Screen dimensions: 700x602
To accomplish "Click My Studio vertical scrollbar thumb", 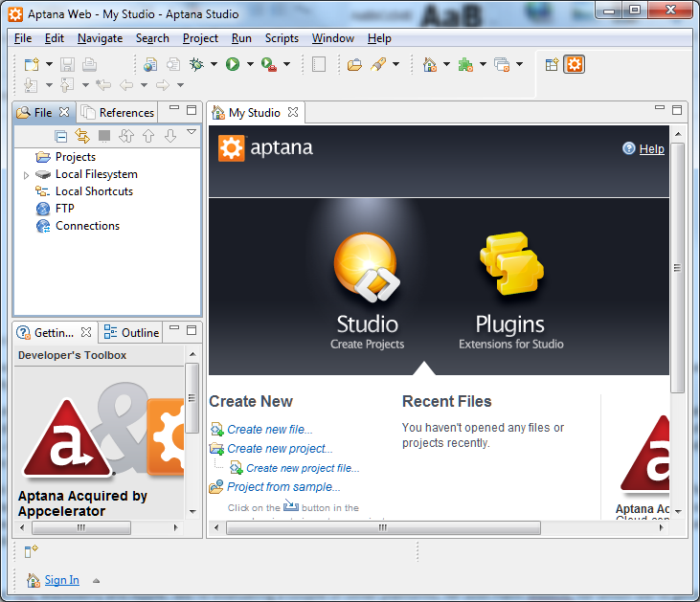I will pos(677,268).
